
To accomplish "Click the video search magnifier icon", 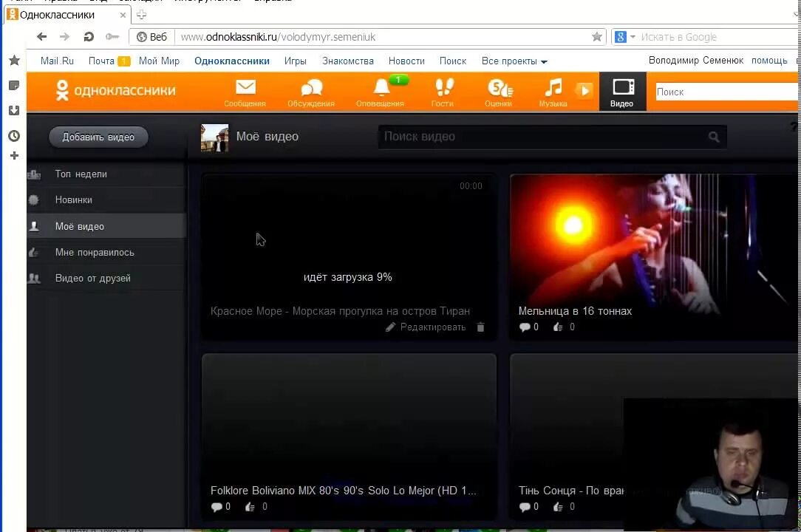I will [x=714, y=137].
